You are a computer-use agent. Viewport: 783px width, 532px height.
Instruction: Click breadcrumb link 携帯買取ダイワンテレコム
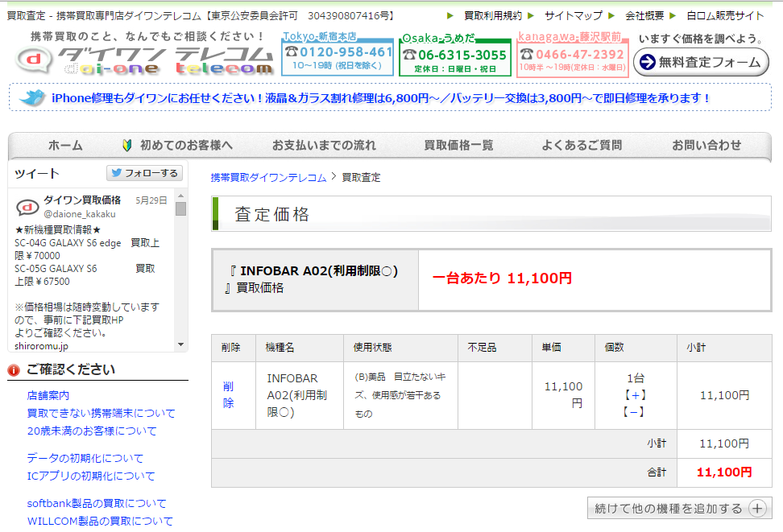(x=269, y=178)
